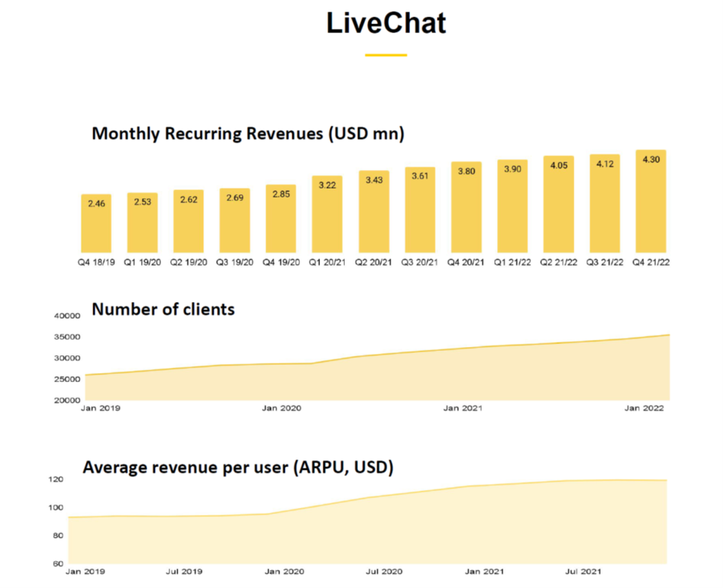Click the Q3 19/20 axis label
Screen dimensions: 723x588
point(235,263)
